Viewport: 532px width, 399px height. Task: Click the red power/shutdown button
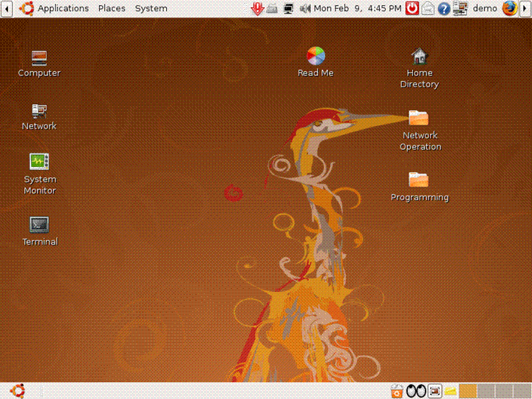point(412,8)
